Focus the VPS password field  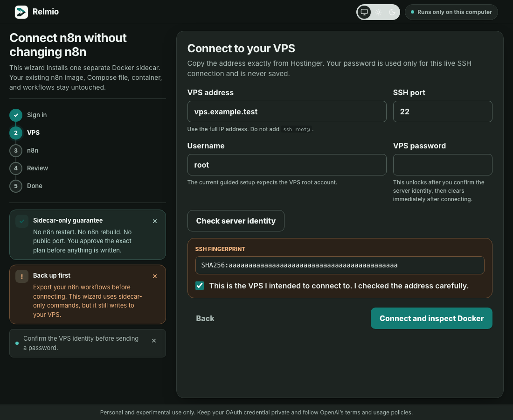(442, 165)
